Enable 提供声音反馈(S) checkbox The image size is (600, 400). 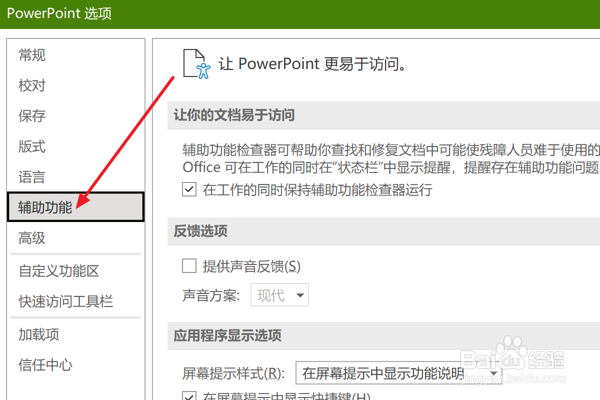pos(189,266)
